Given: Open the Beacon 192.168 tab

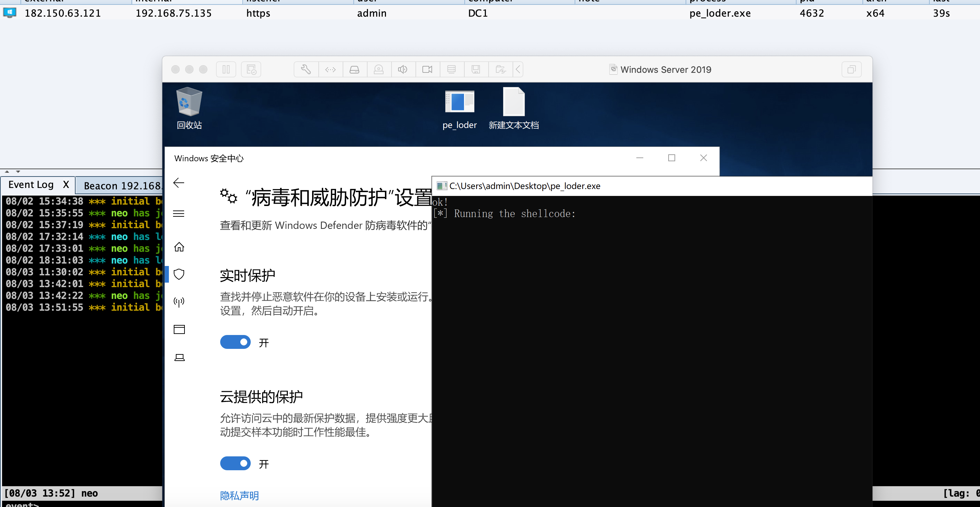Looking at the screenshot, I should [122, 185].
